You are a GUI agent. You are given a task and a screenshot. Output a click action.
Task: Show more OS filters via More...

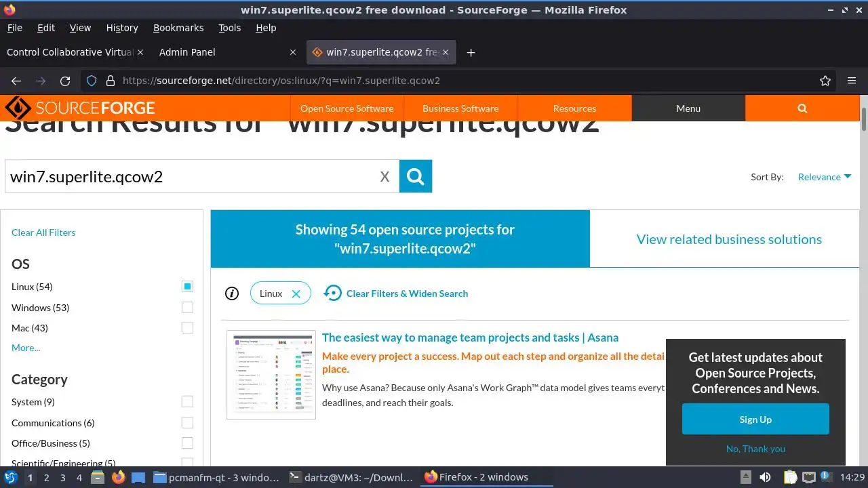click(26, 348)
